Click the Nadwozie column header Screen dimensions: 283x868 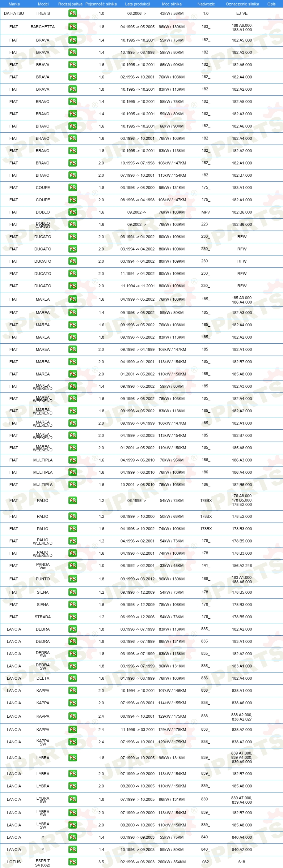pos(206,4)
